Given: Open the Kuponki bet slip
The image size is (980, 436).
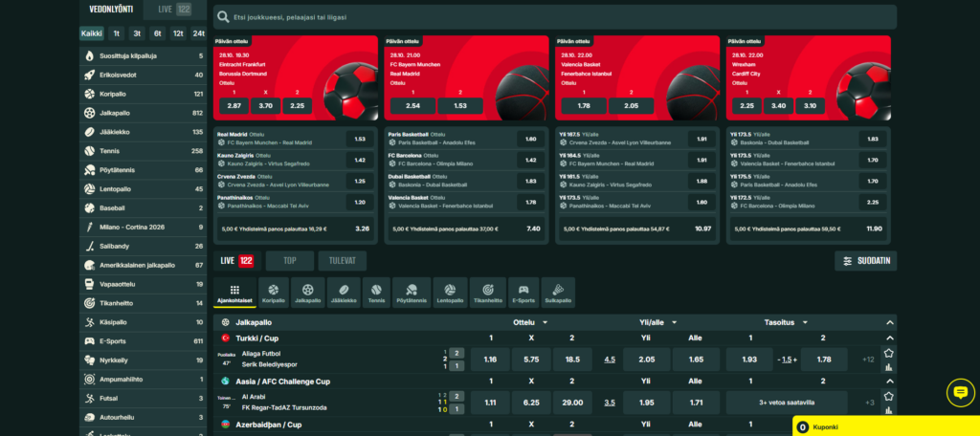Looking at the screenshot, I should [x=886, y=427].
